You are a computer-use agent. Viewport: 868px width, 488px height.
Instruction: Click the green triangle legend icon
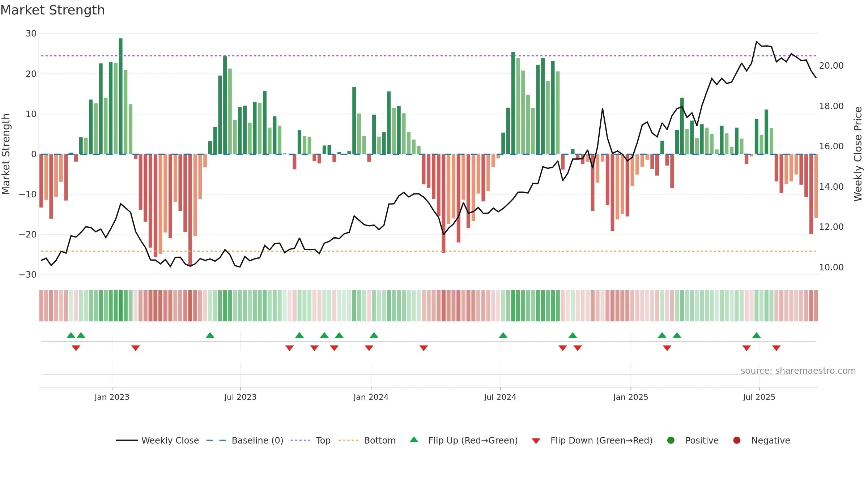click(x=414, y=440)
